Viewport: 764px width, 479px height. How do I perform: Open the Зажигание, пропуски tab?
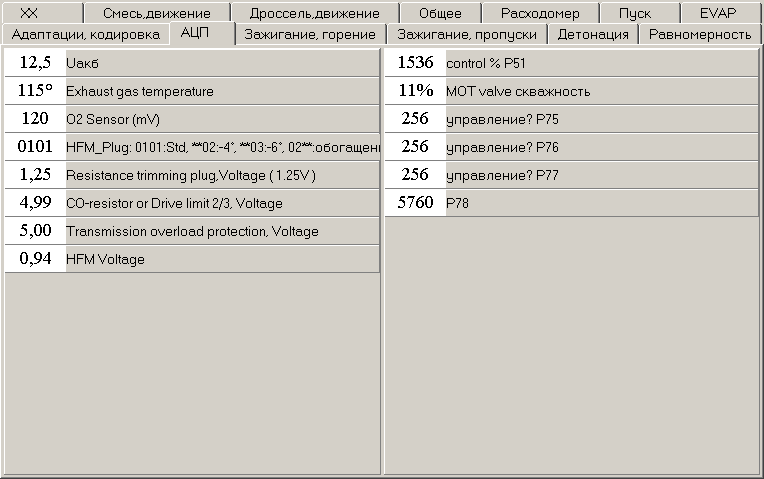tap(467, 35)
